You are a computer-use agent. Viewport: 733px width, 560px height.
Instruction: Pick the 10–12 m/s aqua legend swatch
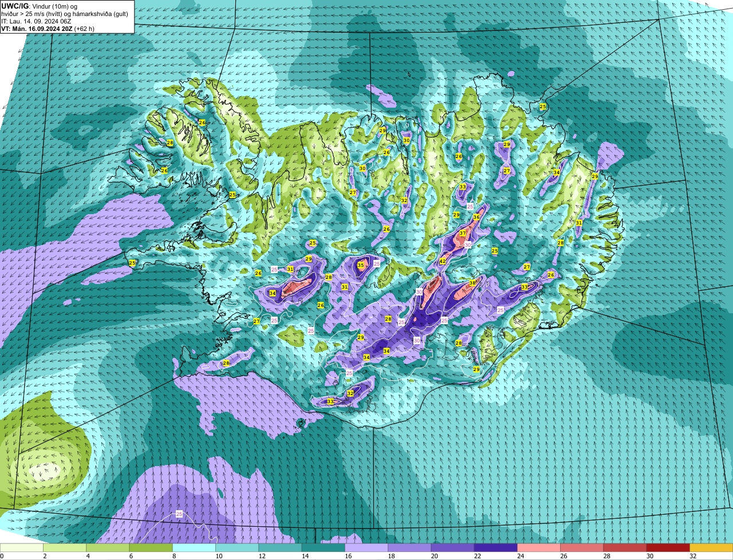click(x=237, y=548)
